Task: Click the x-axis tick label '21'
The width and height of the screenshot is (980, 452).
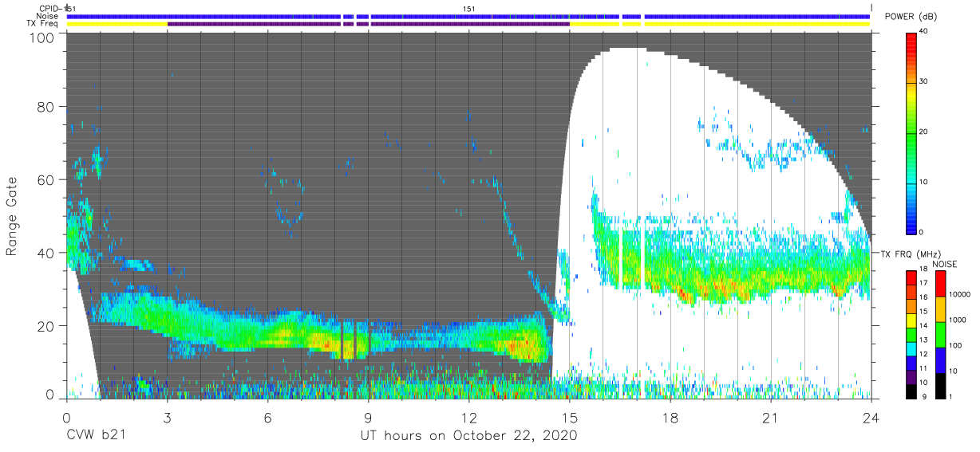Action: pos(771,417)
